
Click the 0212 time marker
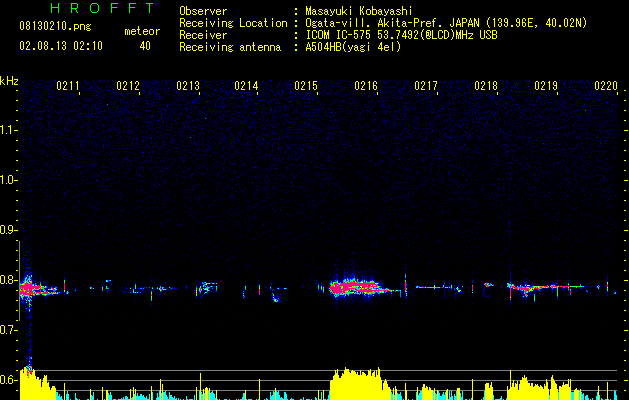point(128,86)
